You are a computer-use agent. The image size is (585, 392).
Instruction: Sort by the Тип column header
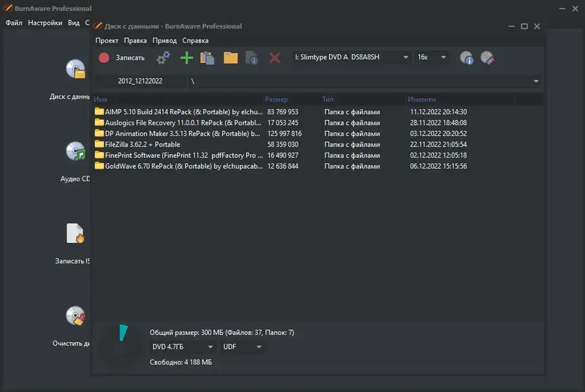363,99
